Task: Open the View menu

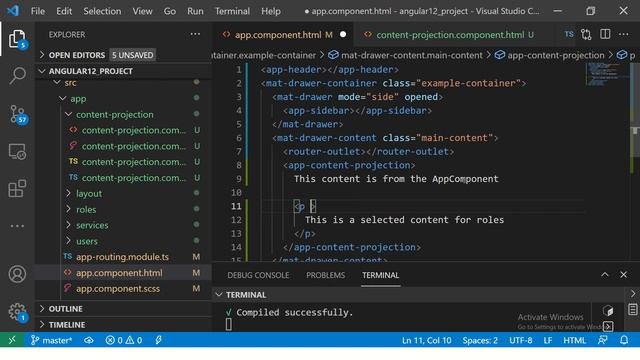Action: 142,11
